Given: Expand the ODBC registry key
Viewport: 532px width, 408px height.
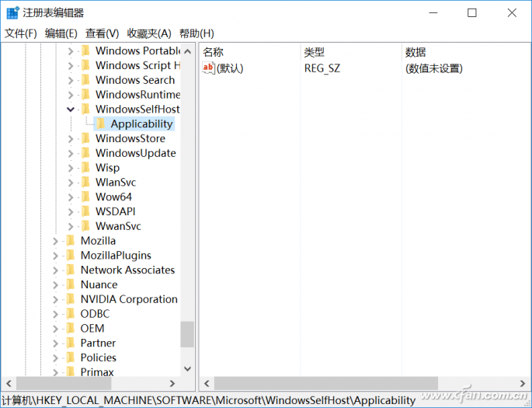Looking at the screenshot, I should point(56,314).
